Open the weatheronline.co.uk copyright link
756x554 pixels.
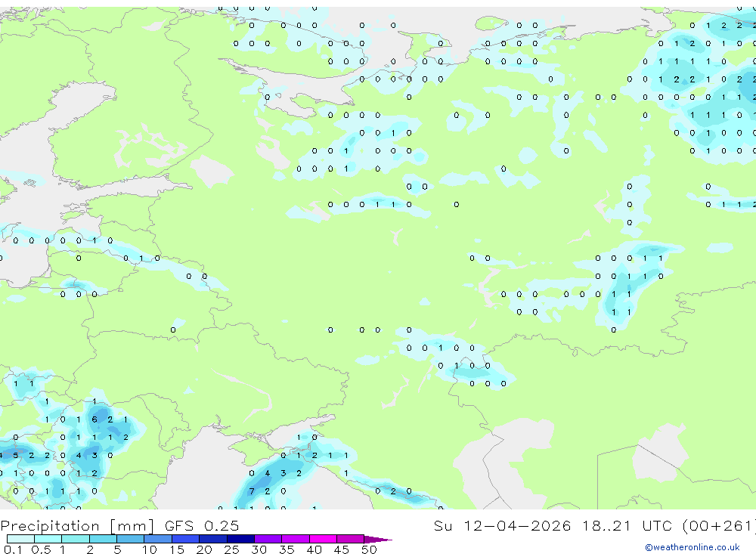click(x=692, y=547)
